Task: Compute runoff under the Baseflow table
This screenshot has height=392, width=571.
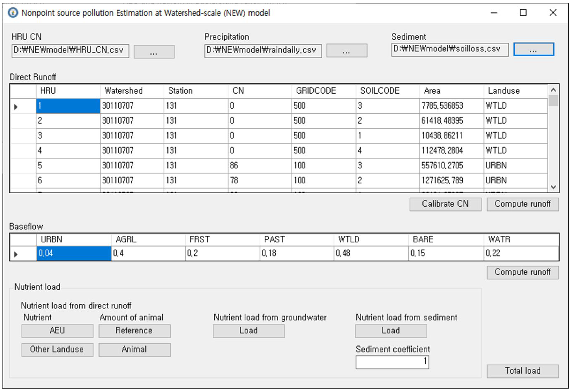Action: pyautogui.click(x=523, y=273)
